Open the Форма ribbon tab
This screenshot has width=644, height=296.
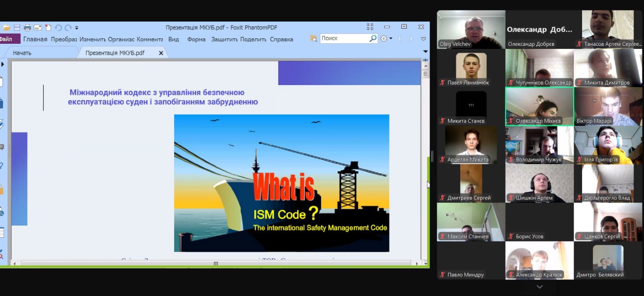[x=196, y=39]
